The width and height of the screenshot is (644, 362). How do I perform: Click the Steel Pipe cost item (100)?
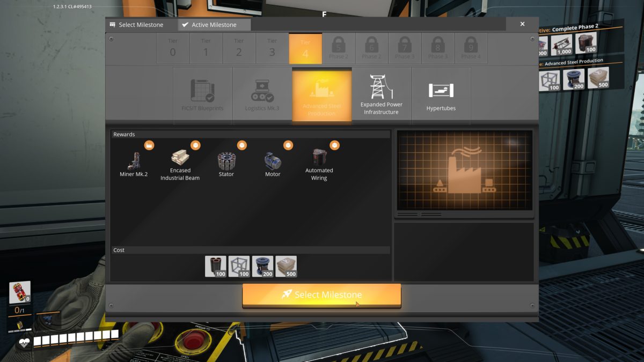tap(215, 266)
